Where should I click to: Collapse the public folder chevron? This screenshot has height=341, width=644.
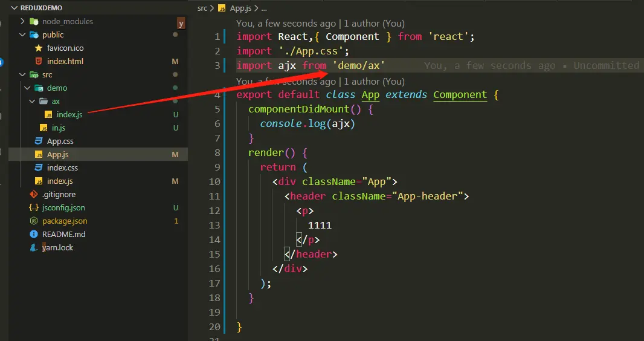click(x=22, y=34)
